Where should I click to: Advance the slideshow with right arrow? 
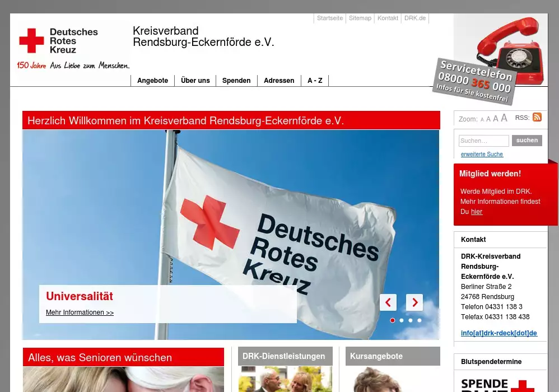414,302
